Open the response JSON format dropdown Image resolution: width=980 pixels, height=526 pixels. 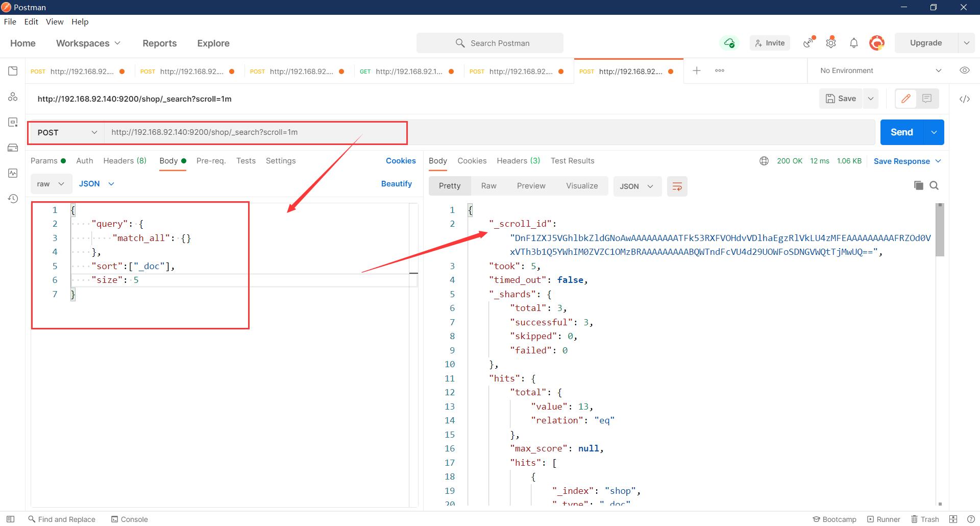tap(636, 186)
